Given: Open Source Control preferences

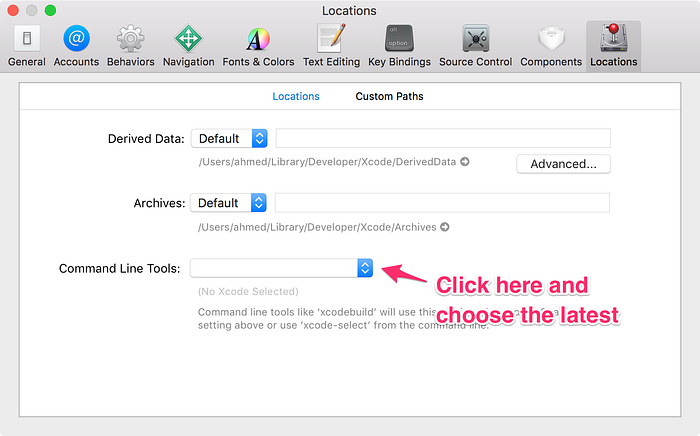Looking at the screenshot, I should pyautogui.click(x=475, y=46).
